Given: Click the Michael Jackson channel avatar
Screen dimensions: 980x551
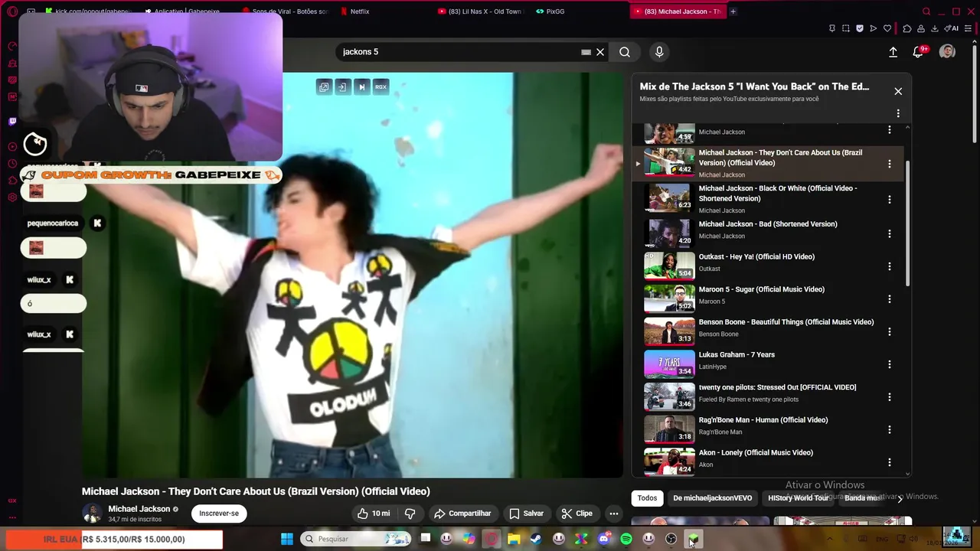Looking at the screenshot, I should 92,514.
